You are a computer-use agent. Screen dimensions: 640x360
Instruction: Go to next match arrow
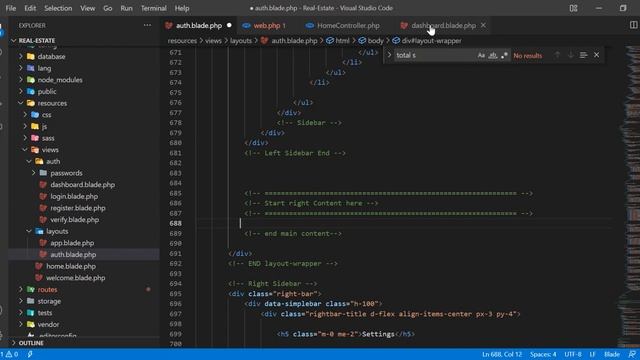[570, 55]
